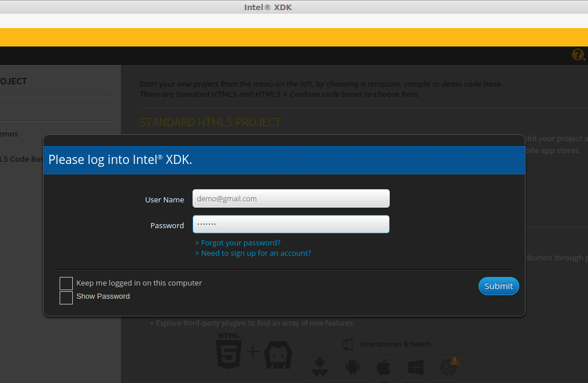Viewport: 588px width, 383px height.
Task: Click the Windows platform icon
Action: click(415, 368)
